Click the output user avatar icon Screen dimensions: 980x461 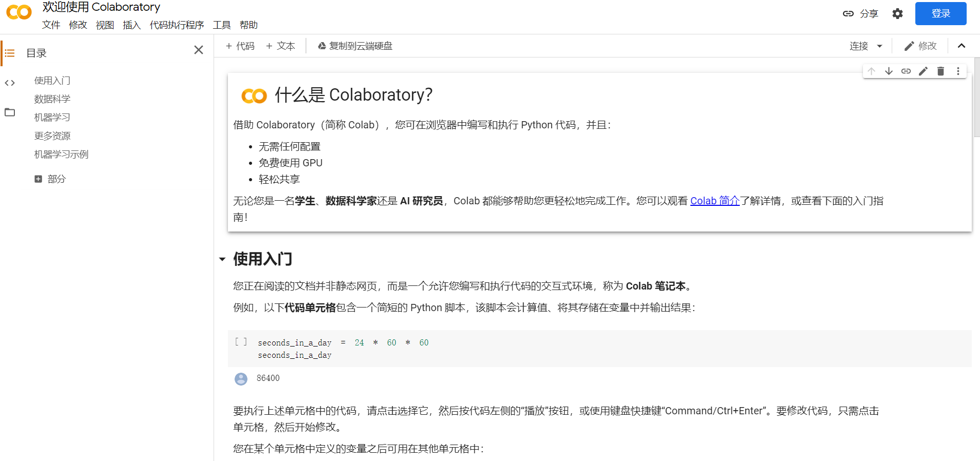tap(241, 379)
